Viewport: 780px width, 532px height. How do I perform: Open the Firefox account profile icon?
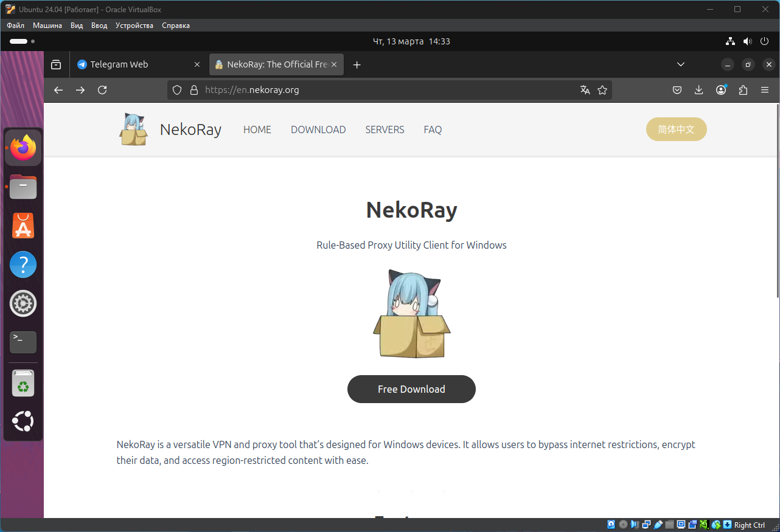721,90
